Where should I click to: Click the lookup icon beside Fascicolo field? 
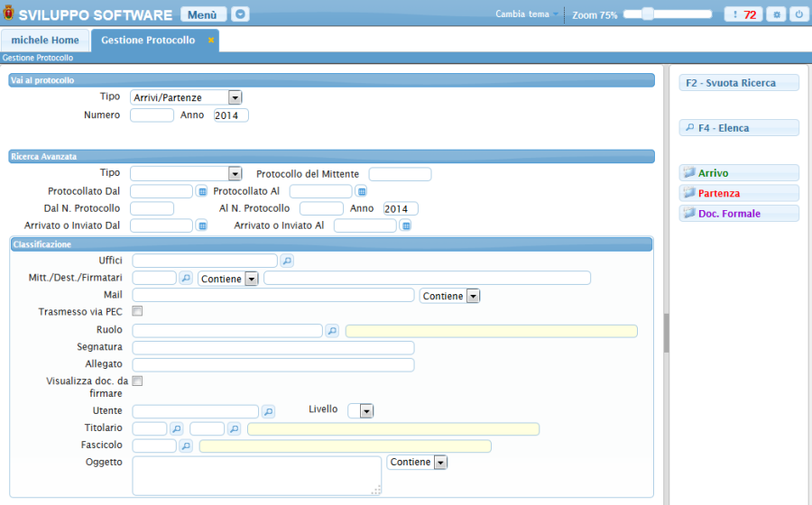point(186,445)
